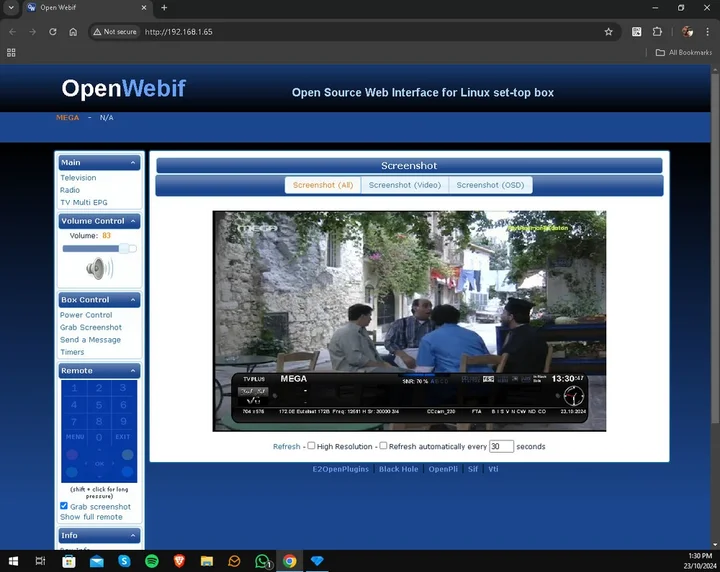Viewport: 720px width, 572px height.
Task: Click the speaker mute icon under Volume
Action: pyautogui.click(x=99, y=269)
